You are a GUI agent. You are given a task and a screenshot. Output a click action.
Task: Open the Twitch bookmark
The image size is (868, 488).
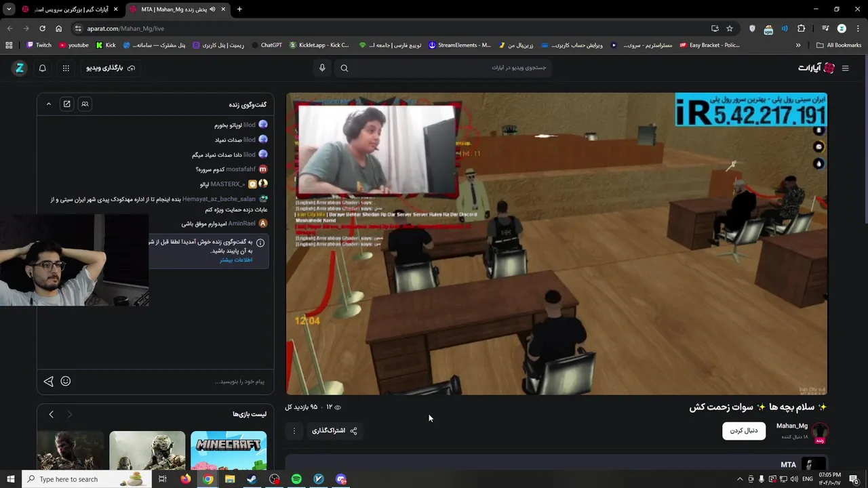click(x=39, y=45)
